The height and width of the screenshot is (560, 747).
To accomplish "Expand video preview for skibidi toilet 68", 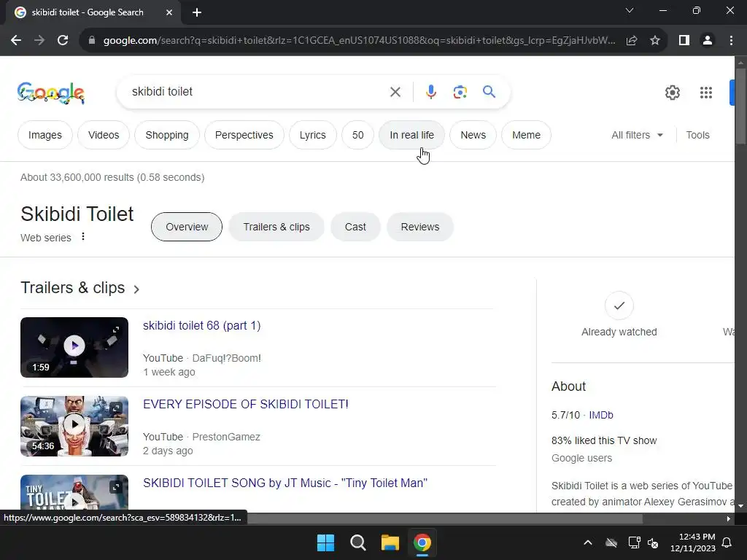I will click(x=116, y=330).
